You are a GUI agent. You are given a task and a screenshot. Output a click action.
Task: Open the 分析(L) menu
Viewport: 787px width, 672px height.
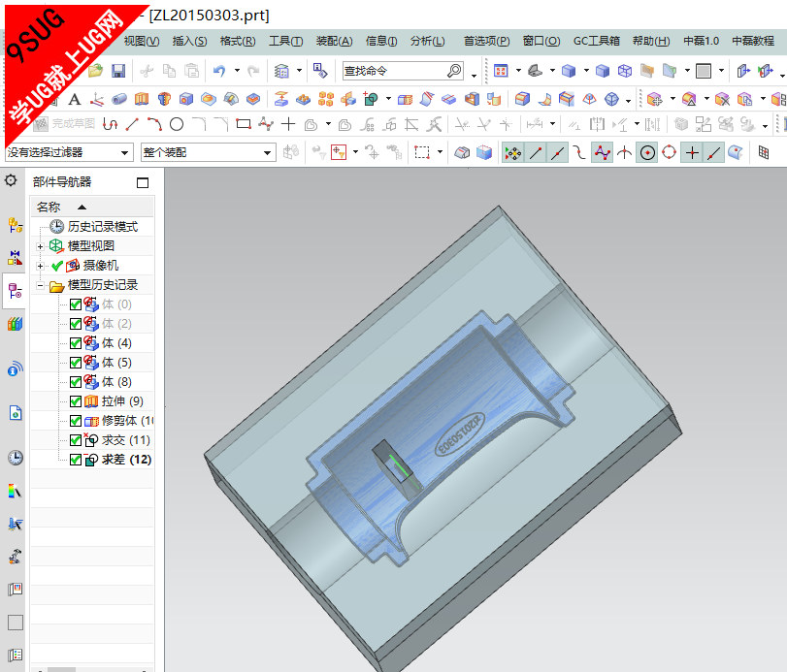tap(427, 41)
